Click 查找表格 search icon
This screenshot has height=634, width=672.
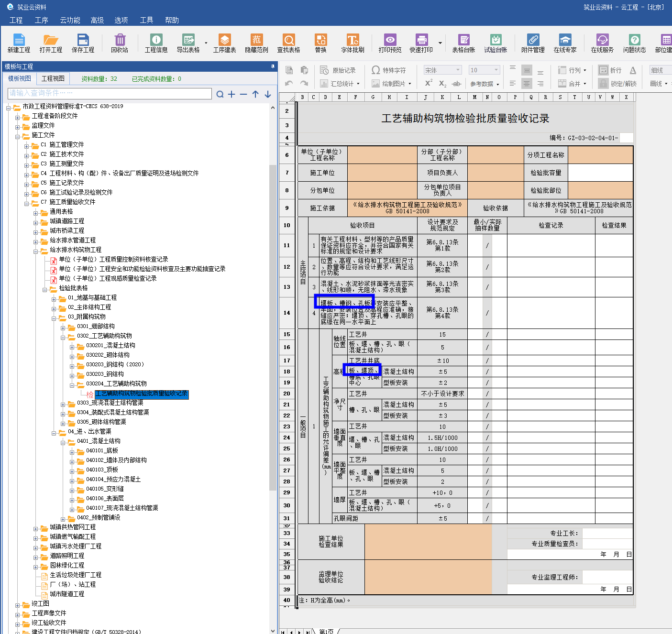click(289, 43)
